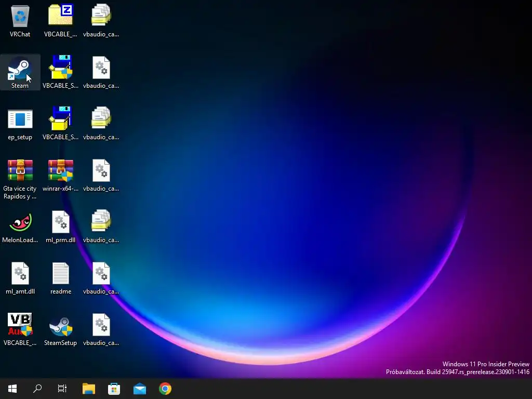The image size is (532, 399).
Task: Open the Mail app from the taskbar
Action: coord(139,389)
